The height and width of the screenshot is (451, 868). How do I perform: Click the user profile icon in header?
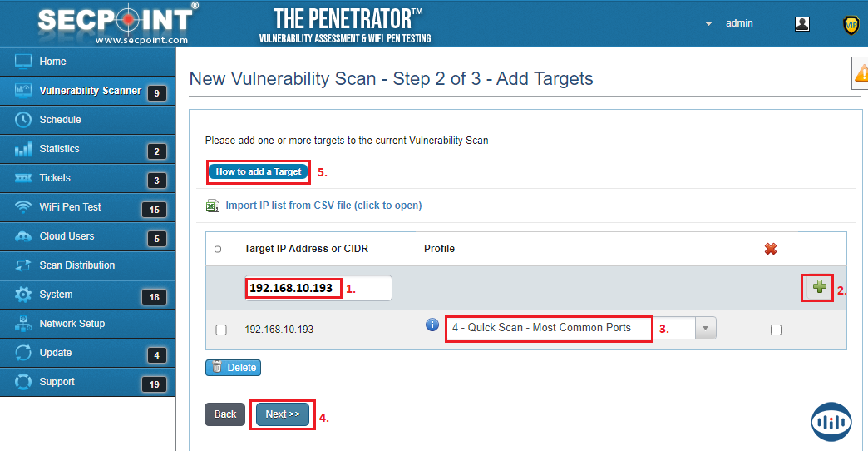(802, 24)
